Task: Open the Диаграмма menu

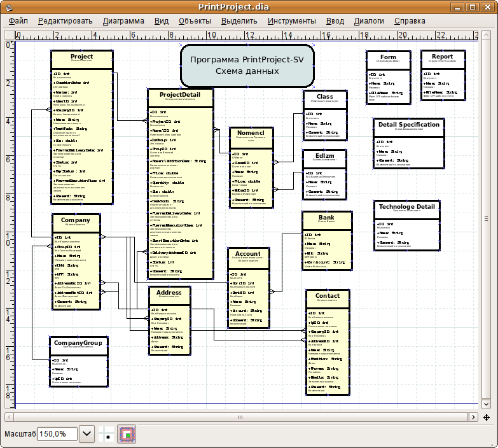Action: 123,21
